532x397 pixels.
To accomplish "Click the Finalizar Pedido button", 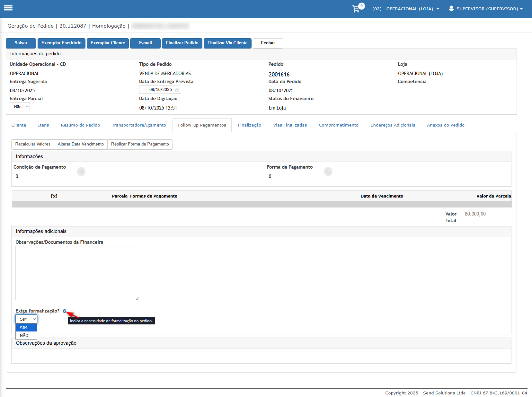I will [182, 43].
